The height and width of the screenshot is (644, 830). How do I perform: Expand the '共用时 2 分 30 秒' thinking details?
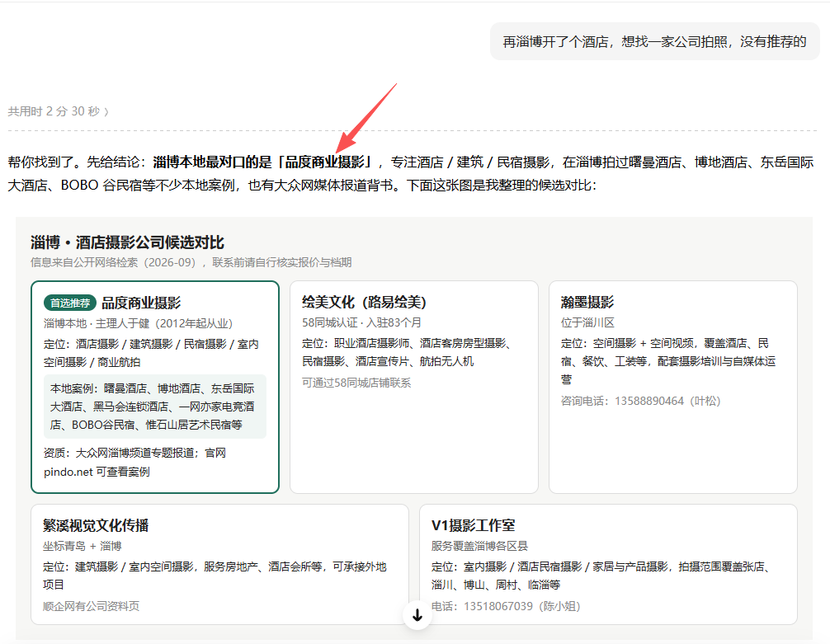pyautogui.click(x=59, y=111)
